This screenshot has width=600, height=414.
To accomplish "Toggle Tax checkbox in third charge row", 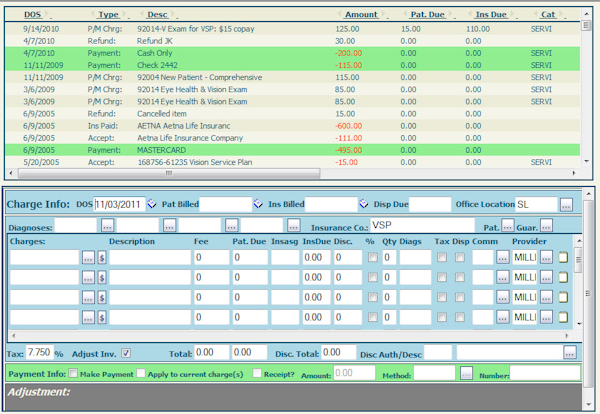I will point(442,297).
